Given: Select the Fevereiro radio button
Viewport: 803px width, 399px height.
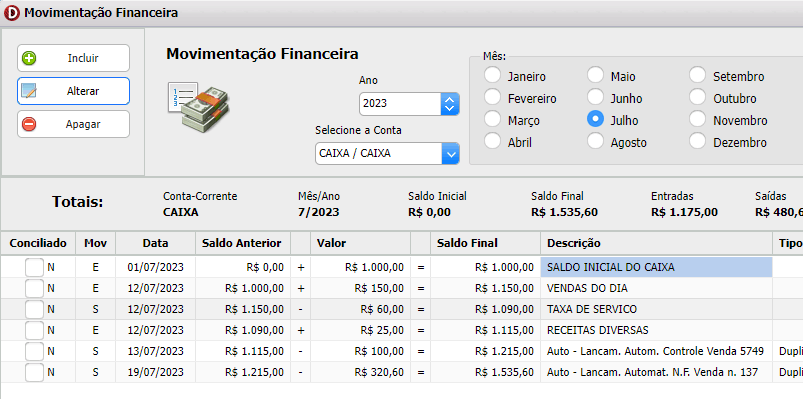Looking at the screenshot, I should click(493, 97).
